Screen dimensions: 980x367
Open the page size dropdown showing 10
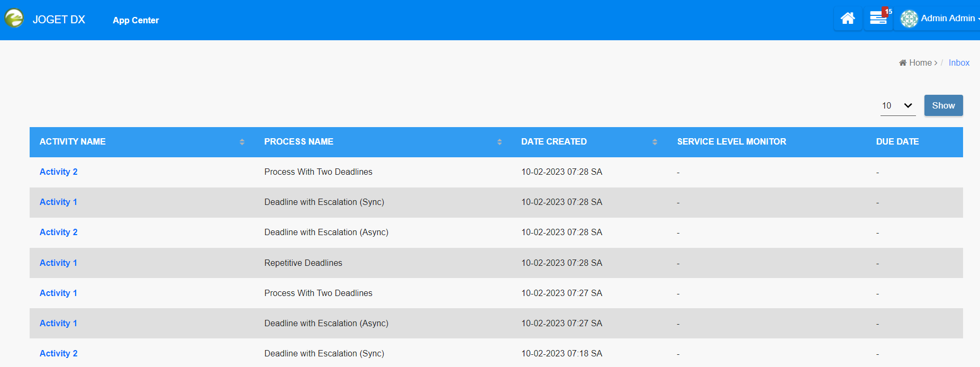coord(897,106)
